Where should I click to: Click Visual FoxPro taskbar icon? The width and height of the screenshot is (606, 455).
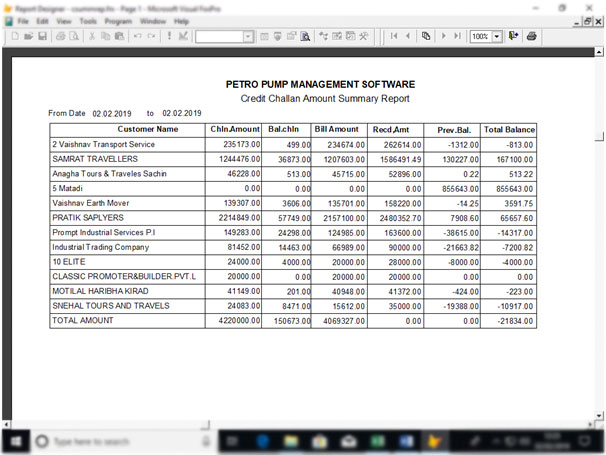(435, 441)
